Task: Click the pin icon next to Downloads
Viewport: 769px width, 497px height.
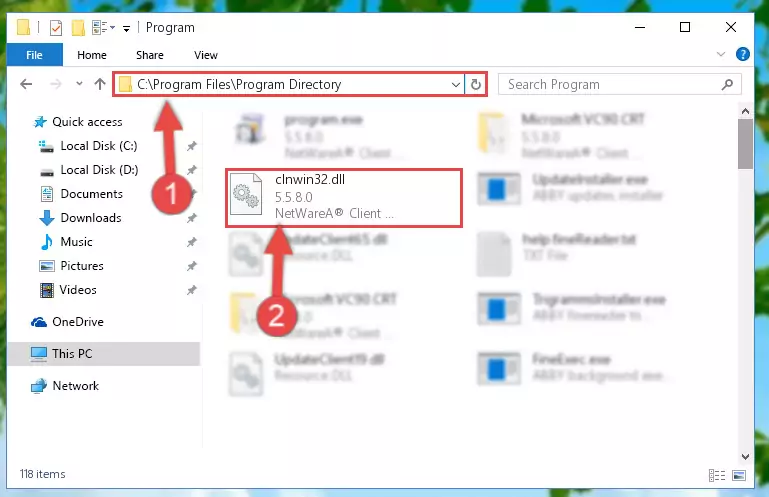Action: pos(191,218)
